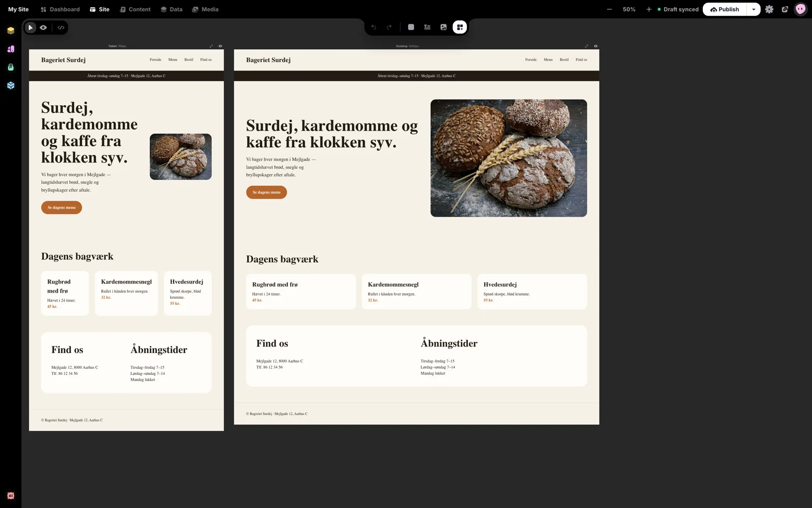Open the Media tab
The image size is (812, 508).
(206, 9)
